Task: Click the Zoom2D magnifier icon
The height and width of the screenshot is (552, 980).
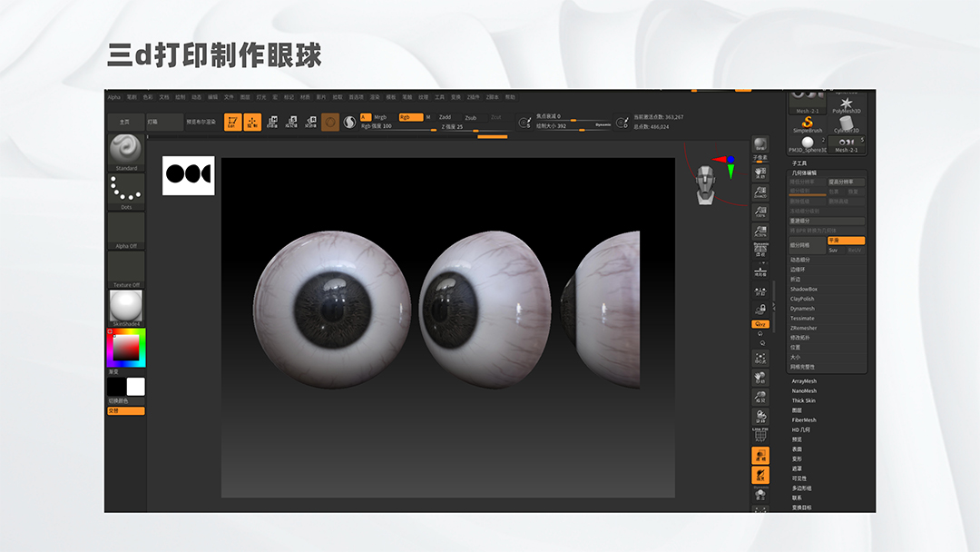Action: click(x=760, y=192)
